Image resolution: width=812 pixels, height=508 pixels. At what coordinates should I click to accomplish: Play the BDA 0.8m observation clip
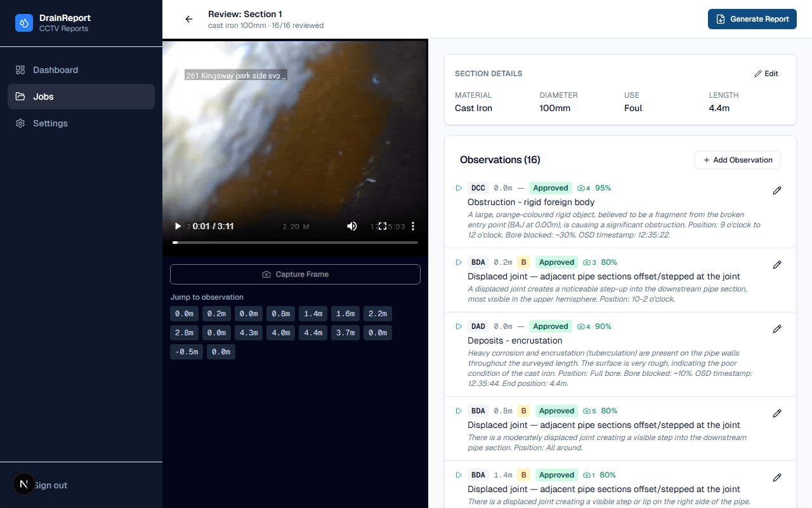tap(459, 411)
